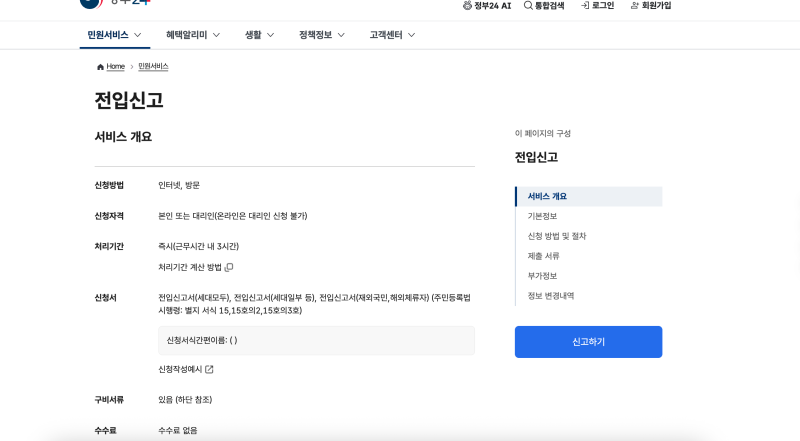Viewport: 800px width, 441px height.
Task: Click the 본인 또는 대리인 eligibility text
Action: [233, 216]
